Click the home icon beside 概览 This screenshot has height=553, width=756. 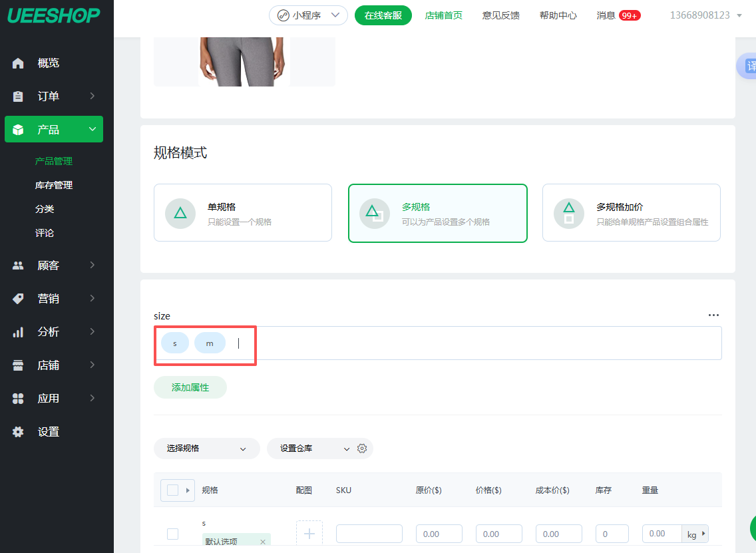click(18, 63)
